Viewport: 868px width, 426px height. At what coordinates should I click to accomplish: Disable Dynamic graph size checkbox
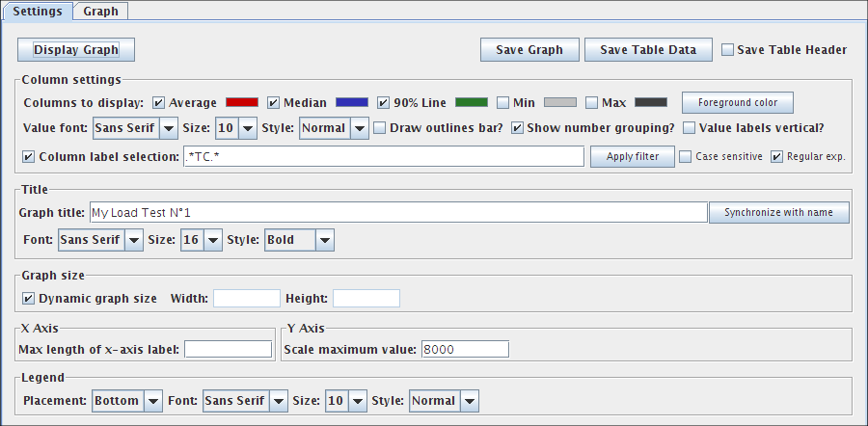click(29, 299)
